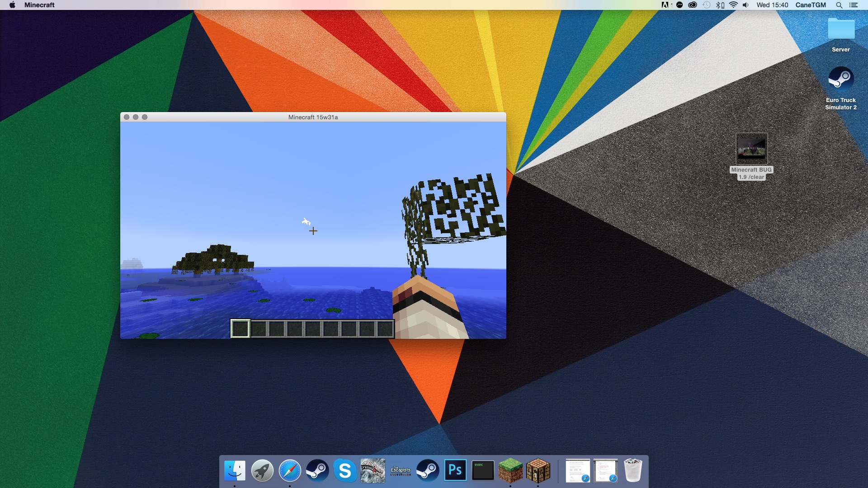This screenshot has width=868, height=488.
Task: Click the crafting table dock icon
Action: (538, 471)
